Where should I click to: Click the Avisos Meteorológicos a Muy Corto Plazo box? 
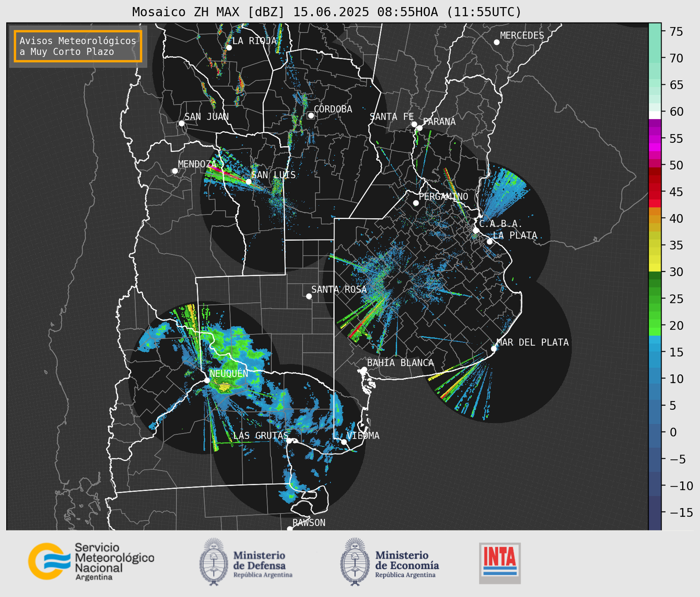[78, 46]
